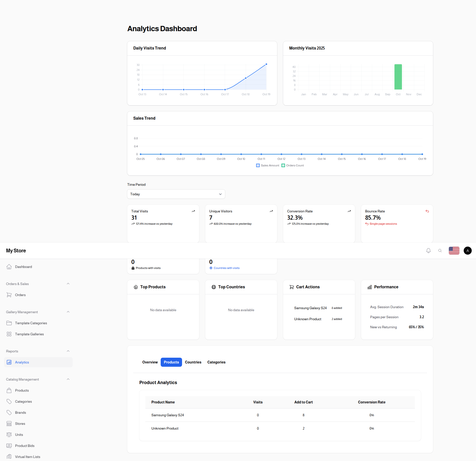The image size is (476, 461).
Task: Click the Template Categories folder icon
Action: (9, 323)
